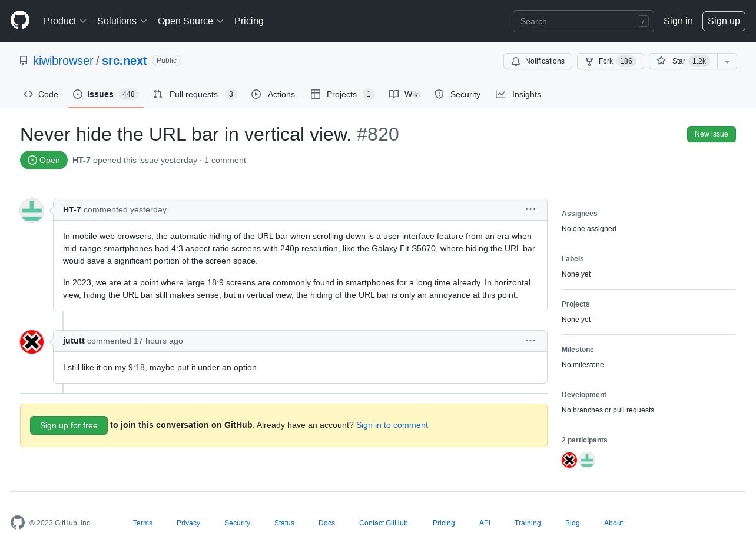Expand the Solutions menu

click(122, 21)
